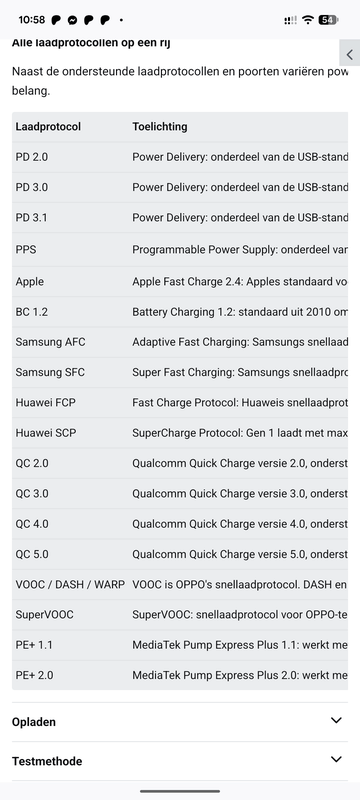This screenshot has width=360, height=800.
Task: Tap the Messenger notification icon
Action: click(73, 20)
